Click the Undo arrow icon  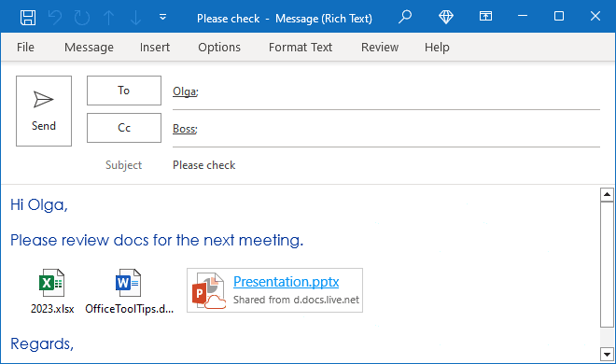point(55,18)
